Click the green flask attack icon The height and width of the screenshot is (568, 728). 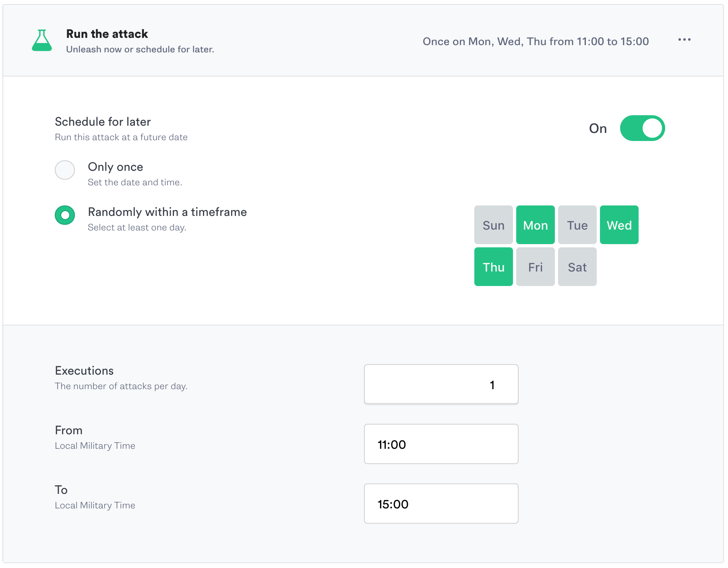click(42, 40)
